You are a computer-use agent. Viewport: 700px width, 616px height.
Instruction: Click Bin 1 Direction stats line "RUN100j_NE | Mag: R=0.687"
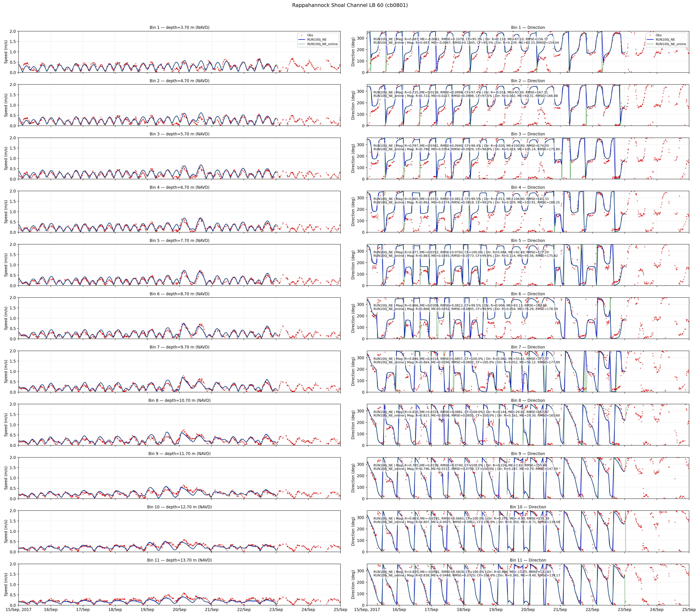(x=461, y=39)
